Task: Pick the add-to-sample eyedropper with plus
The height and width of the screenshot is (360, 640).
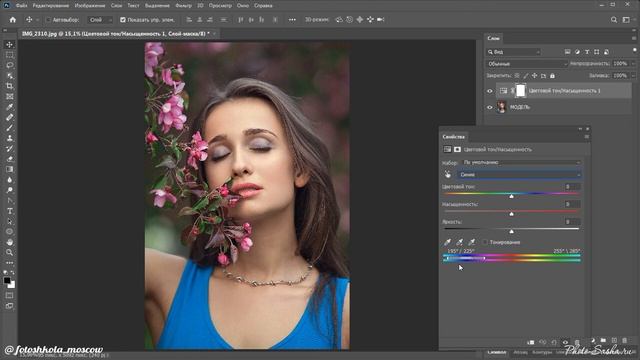Action: 460,242
